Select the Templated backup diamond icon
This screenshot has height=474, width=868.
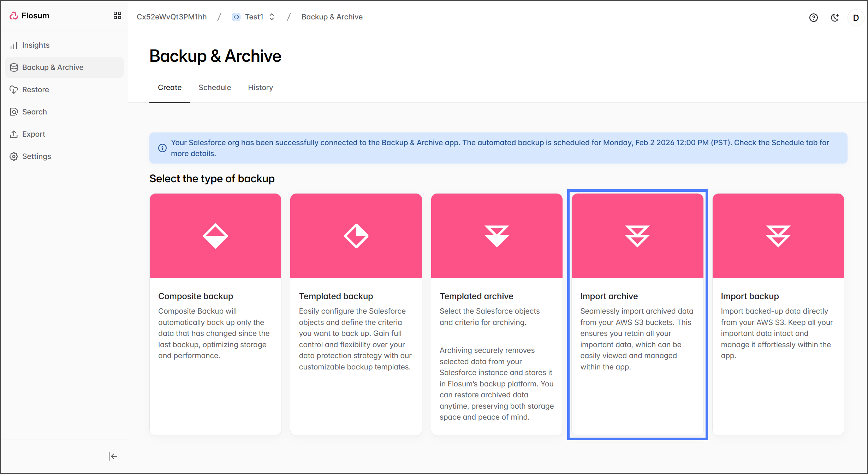click(x=356, y=236)
